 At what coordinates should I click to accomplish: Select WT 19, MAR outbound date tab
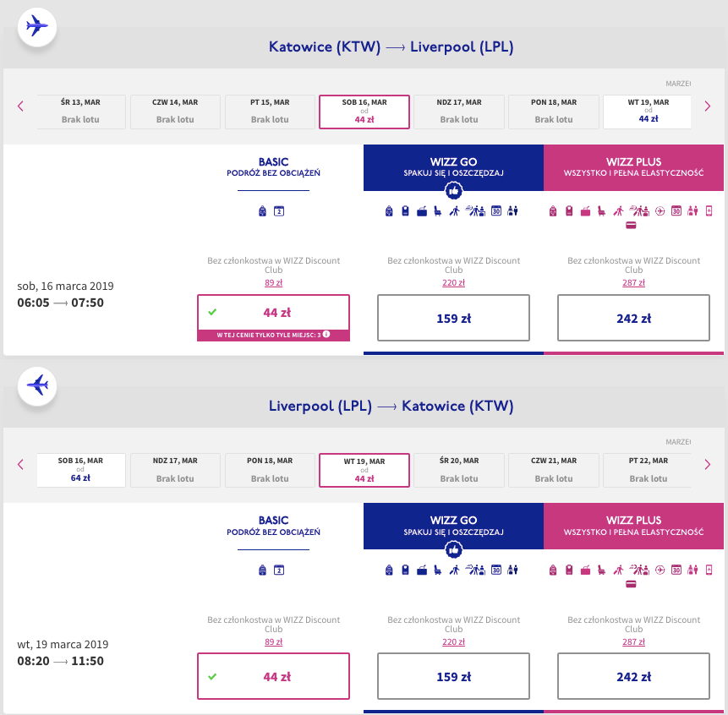(648, 112)
